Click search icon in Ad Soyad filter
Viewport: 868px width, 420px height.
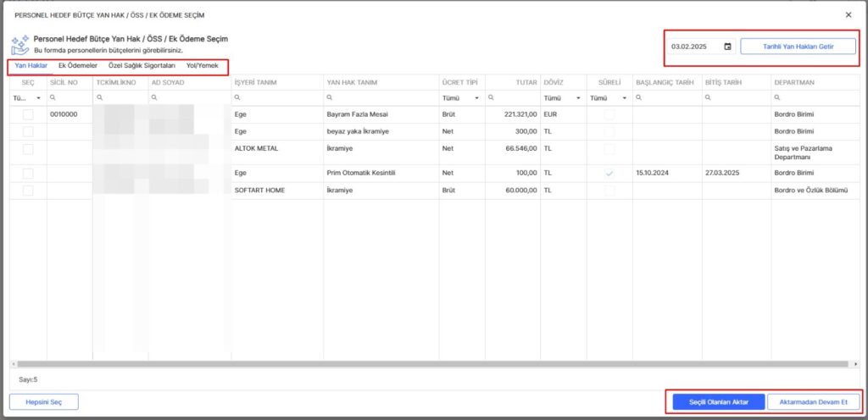click(154, 98)
